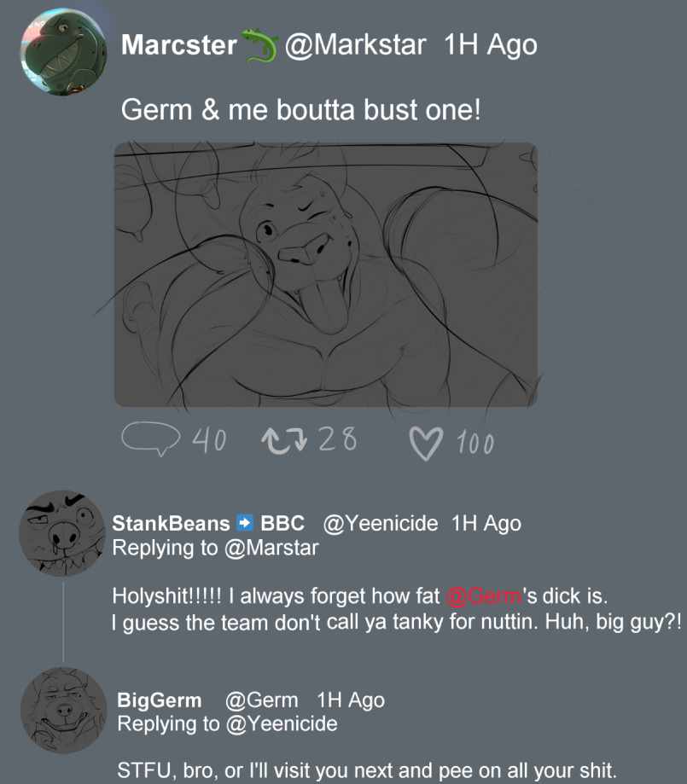Click the retweet arrows icon
Viewport: 687px width, 784px height.
[285, 439]
